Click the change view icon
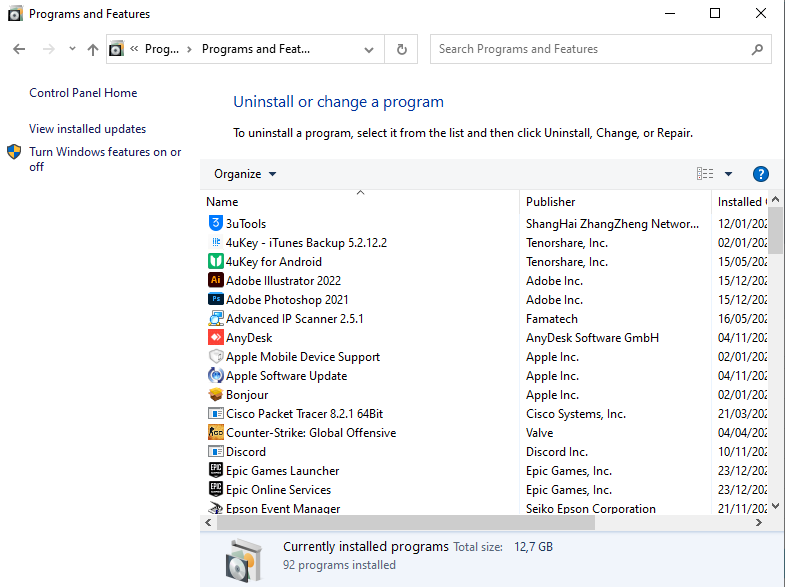 (x=705, y=174)
